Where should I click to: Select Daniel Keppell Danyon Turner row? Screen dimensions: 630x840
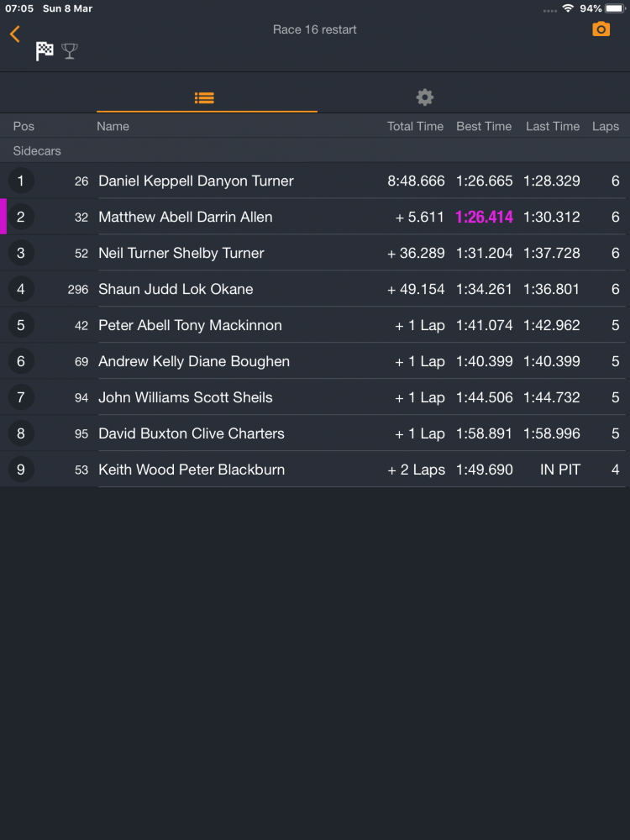[196, 181]
